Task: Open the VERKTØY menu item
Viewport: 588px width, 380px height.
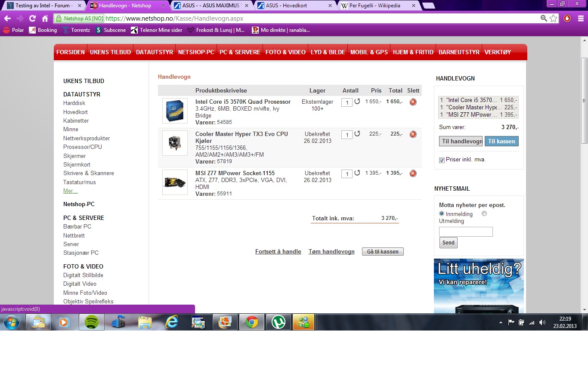Action: coord(498,52)
